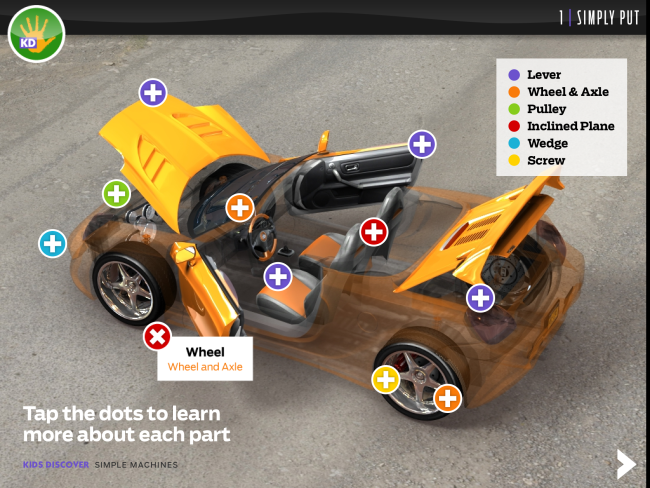Tap the yellow screw dot on rear wheel
650x488 pixels.
(386, 379)
